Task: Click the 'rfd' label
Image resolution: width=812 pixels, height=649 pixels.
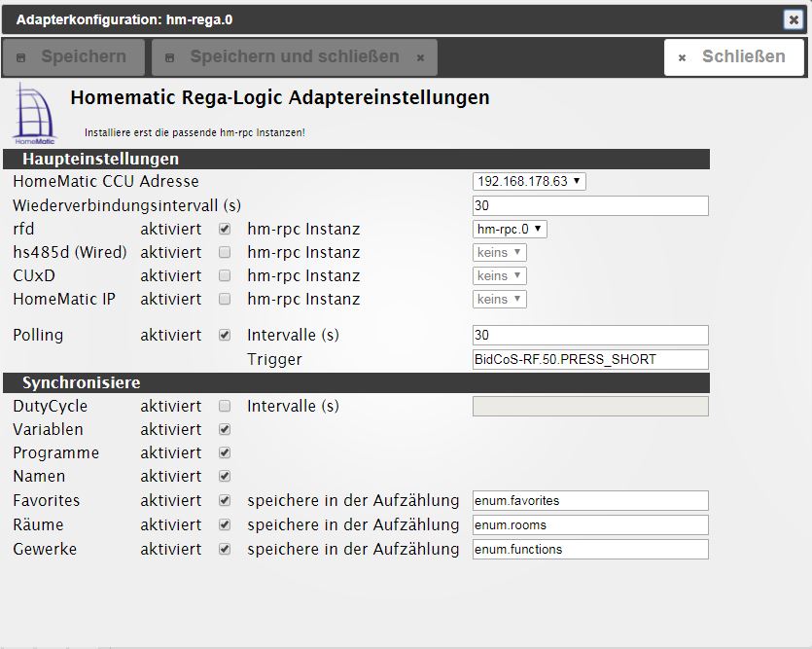Action: pyautogui.click(x=23, y=229)
